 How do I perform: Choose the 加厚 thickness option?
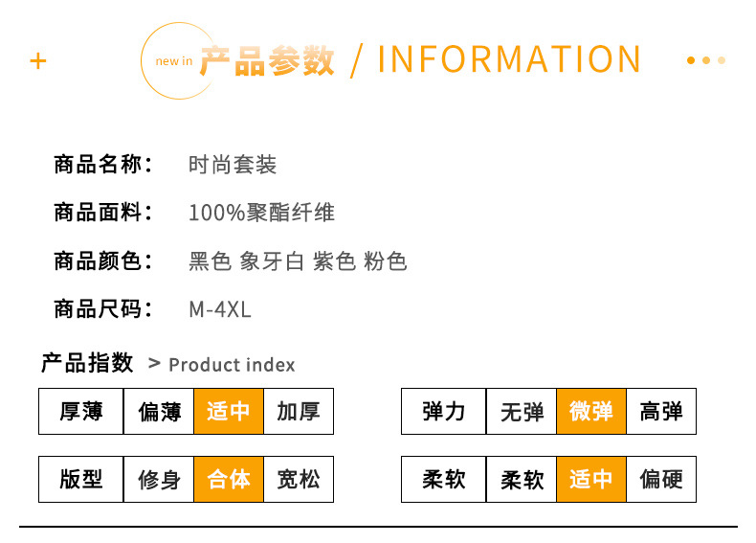(299, 412)
